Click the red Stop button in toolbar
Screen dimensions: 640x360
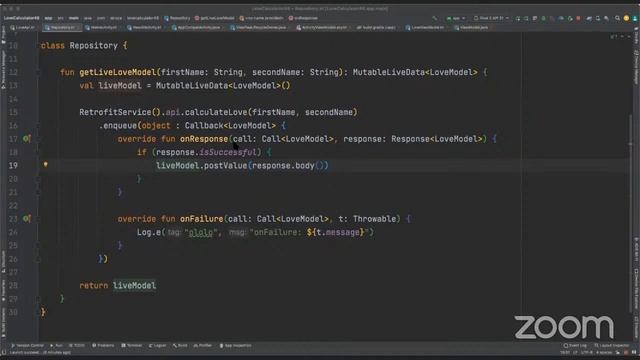tap(578, 18)
